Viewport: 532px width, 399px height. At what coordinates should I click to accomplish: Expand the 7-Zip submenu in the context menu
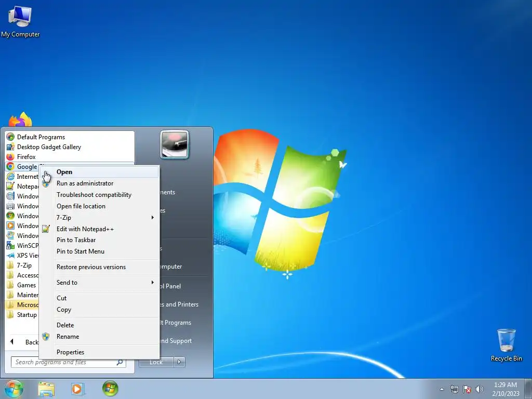99,218
